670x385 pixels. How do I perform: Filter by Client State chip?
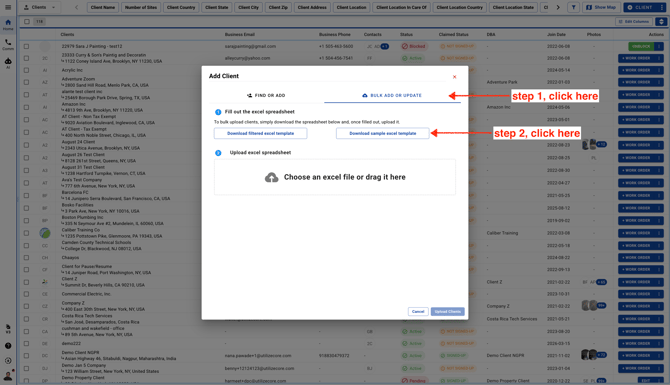[217, 7]
